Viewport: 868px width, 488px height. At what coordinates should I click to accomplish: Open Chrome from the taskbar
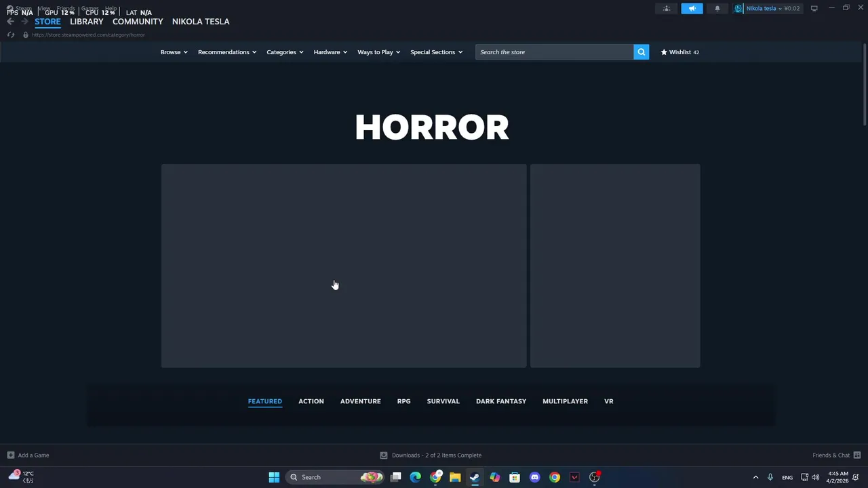(x=555, y=477)
